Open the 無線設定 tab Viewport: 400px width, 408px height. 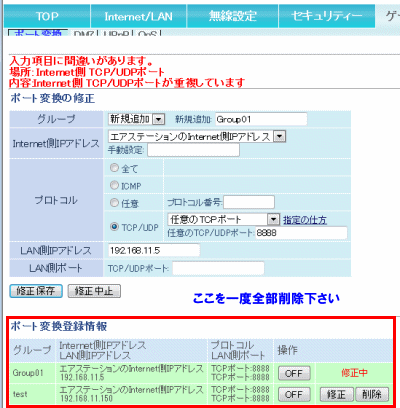coord(232,16)
